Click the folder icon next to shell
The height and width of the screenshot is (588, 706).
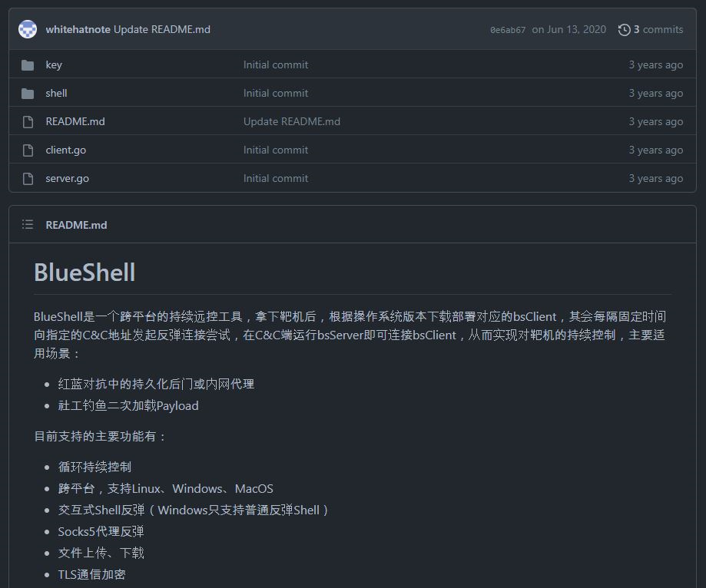click(x=27, y=93)
